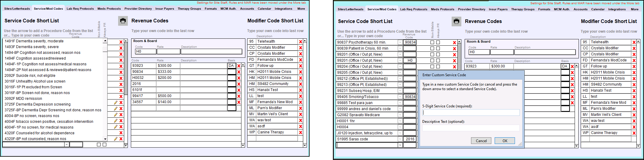Open Lab Req Protocols tab in left window
Screen dimensions: 644x160
click(80, 9)
